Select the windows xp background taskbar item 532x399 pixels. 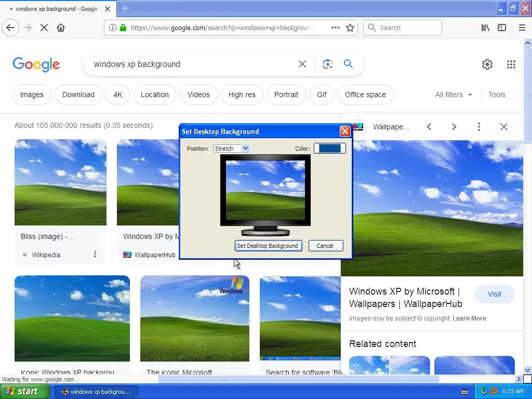coord(96,392)
